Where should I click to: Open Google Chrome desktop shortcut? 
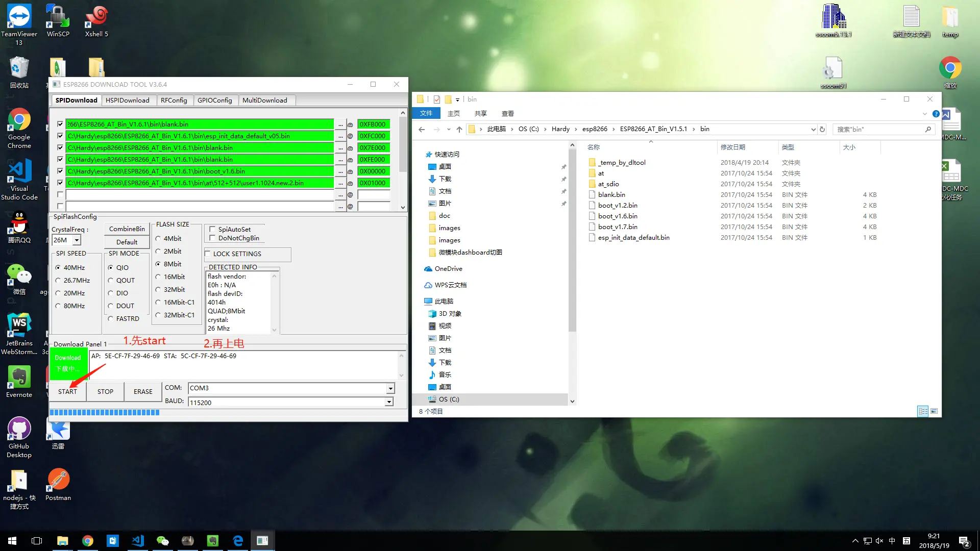pos(19,128)
